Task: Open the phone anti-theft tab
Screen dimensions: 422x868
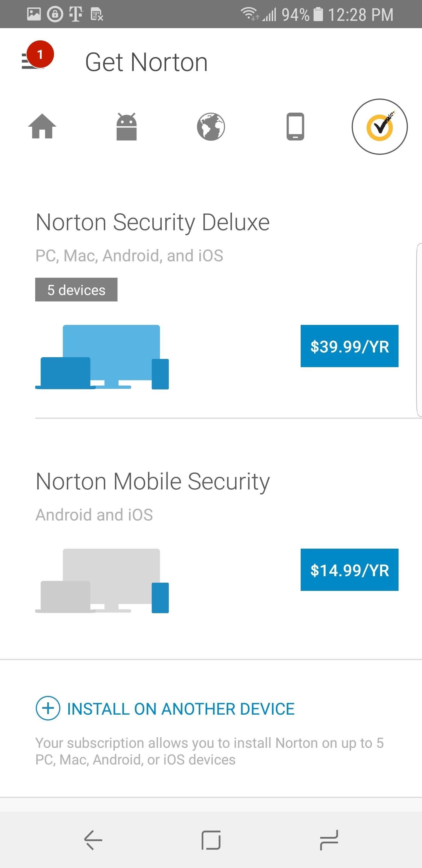Action: click(295, 126)
